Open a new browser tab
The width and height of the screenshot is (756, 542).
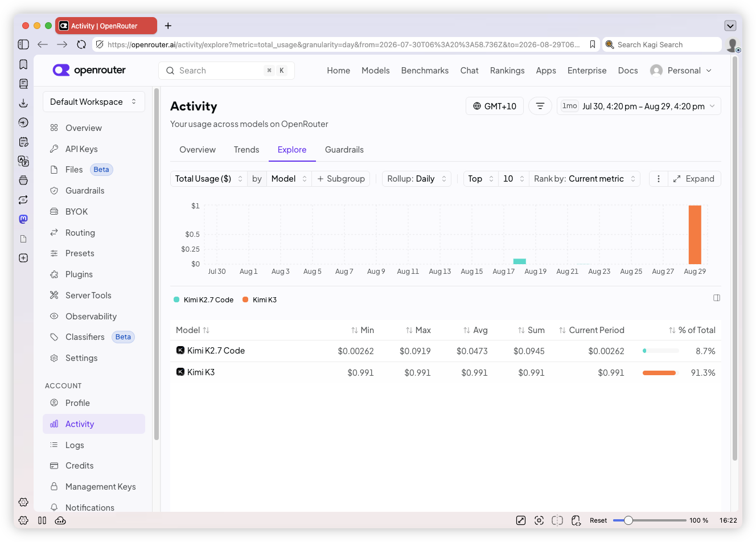(168, 26)
